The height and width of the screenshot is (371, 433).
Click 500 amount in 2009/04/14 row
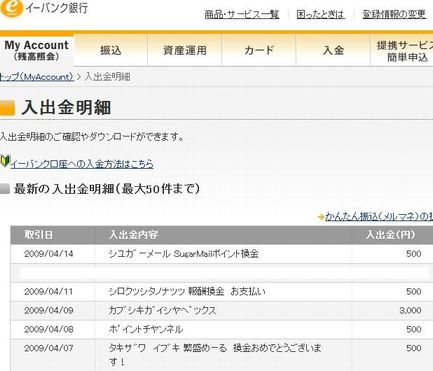click(x=414, y=254)
